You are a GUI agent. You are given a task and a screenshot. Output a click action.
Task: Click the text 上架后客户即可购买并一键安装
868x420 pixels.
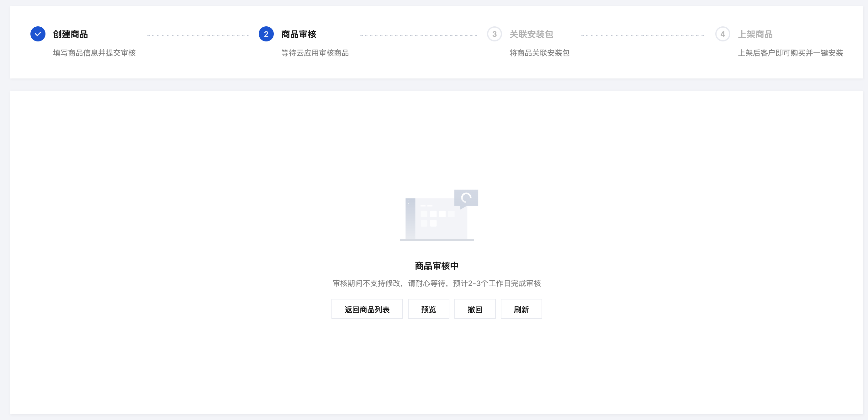pyautogui.click(x=791, y=53)
